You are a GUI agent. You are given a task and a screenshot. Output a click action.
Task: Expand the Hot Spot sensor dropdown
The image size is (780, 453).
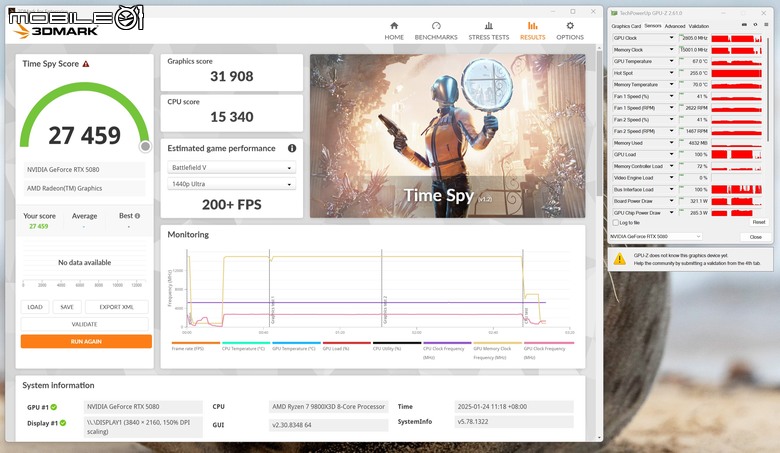coord(671,73)
